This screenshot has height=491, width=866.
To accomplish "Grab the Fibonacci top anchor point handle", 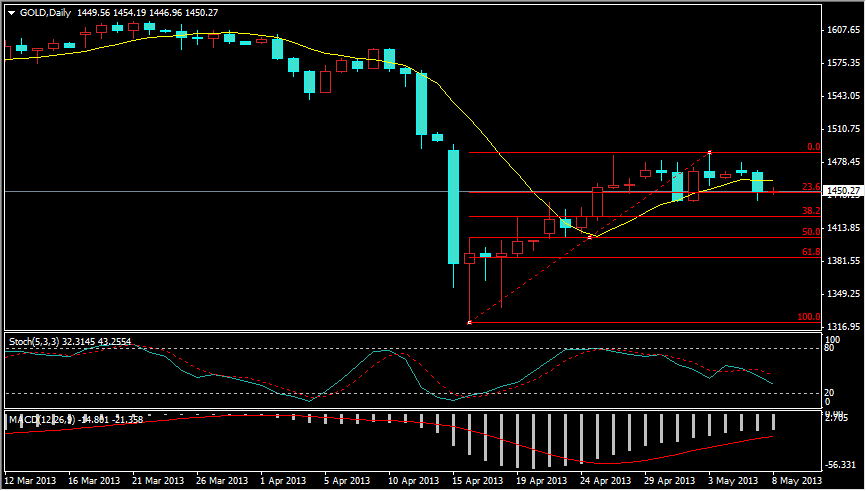I will 710,152.
